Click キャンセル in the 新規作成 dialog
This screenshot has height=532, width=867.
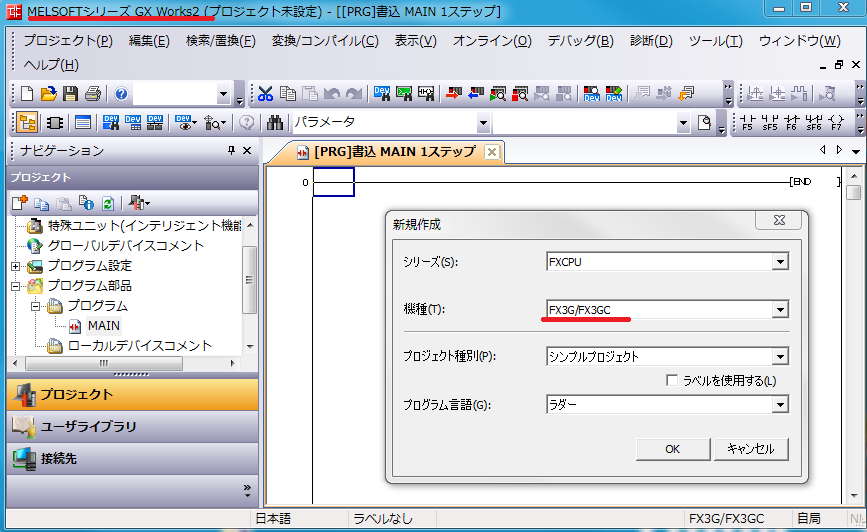pos(751,449)
